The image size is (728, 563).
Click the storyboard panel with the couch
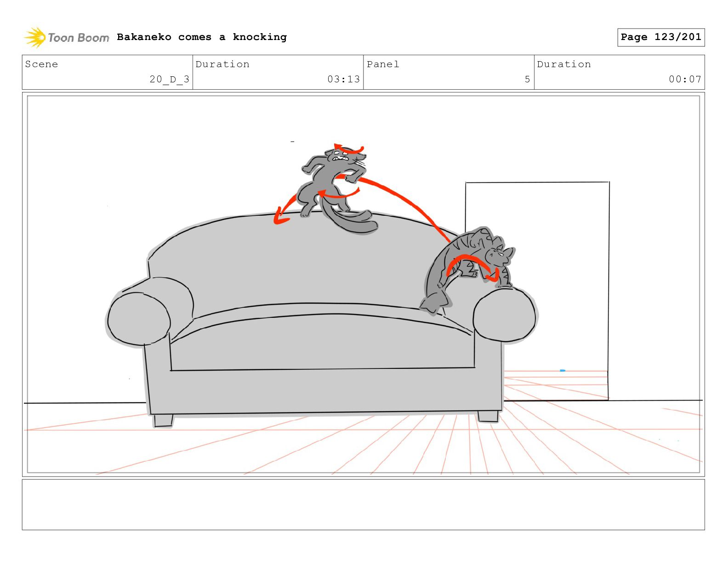tap(363, 284)
